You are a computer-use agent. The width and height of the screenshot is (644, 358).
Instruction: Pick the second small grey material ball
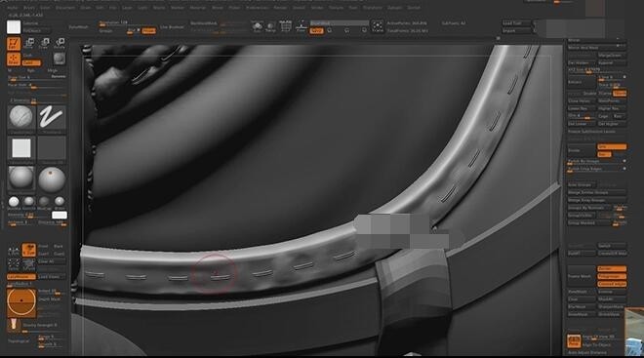point(28,201)
